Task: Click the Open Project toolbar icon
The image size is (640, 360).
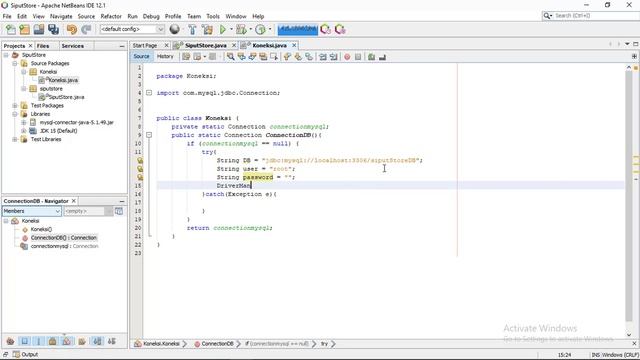Action: click(x=39, y=29)
